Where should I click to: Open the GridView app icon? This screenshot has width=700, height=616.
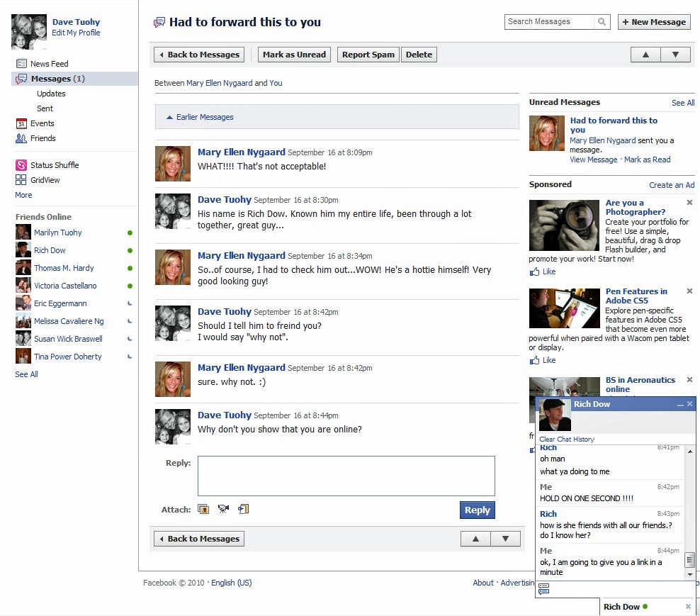tap(21, 180)
